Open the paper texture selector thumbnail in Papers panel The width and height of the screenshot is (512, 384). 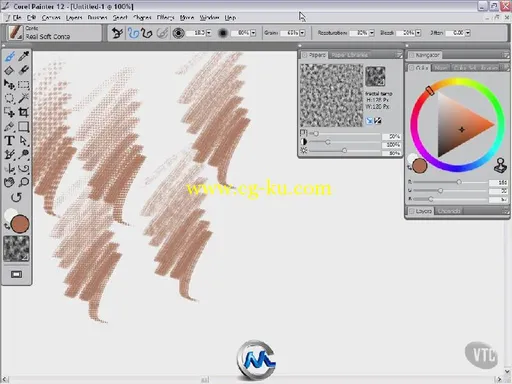pos(375,76)
